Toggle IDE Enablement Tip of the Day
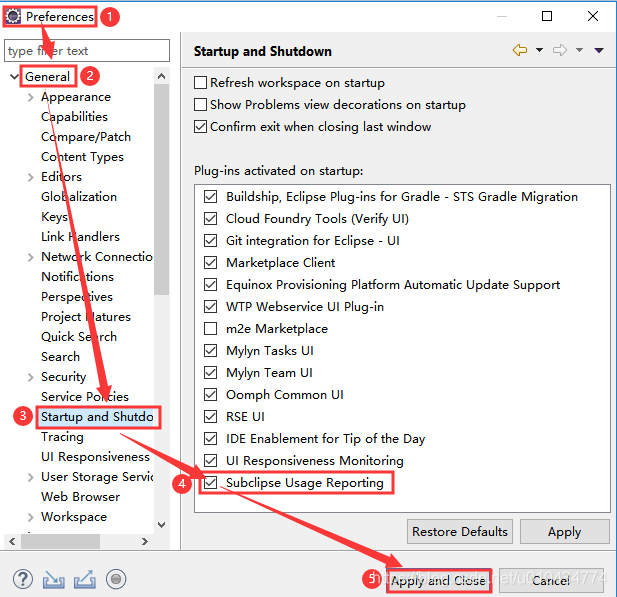 pyautogui.click(x=211, y=438)
